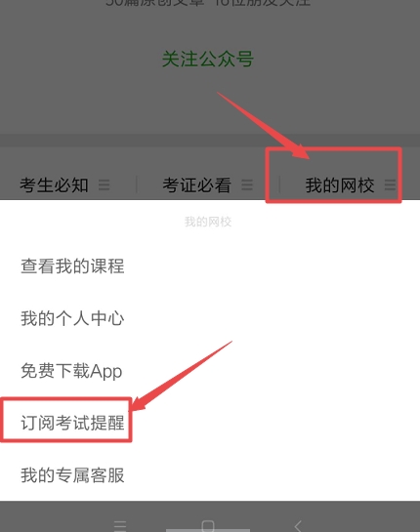Click the lower red arrow pointing at 订阅考试提醒

click(x=182, y=376)
